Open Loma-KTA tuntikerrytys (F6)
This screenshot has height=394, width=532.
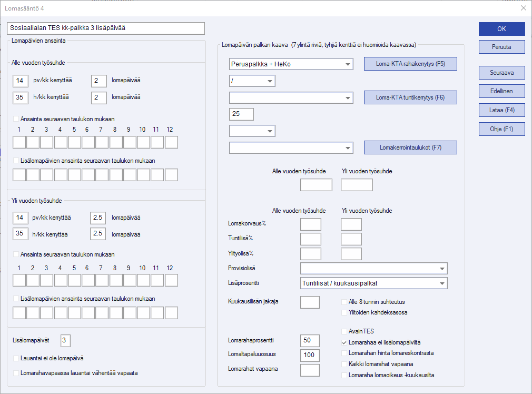point(410,97)
